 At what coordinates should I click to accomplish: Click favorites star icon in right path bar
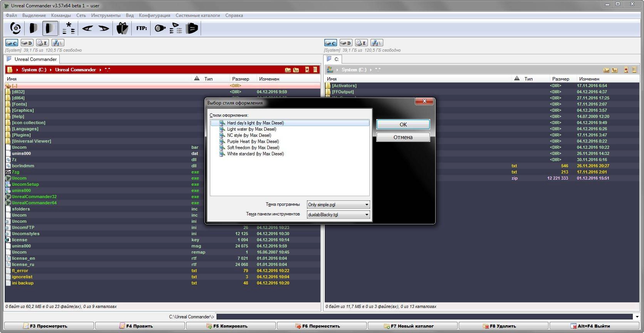coord(626,70)
